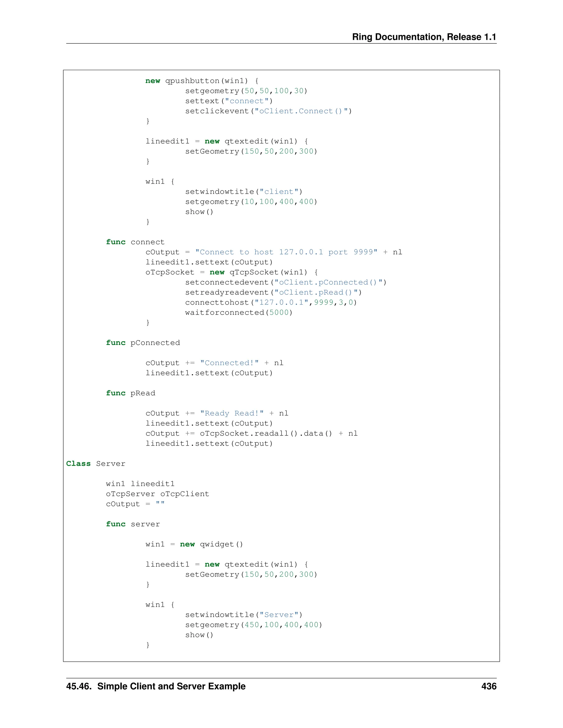
Task: Click line 'setclickevent("oClient.Connect()")'
Action: tap(269, 111)
